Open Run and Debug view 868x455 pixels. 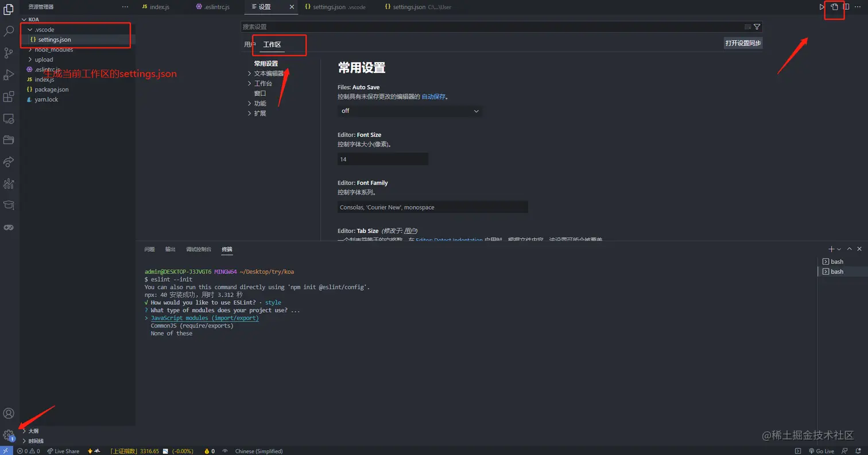point(9,75)
